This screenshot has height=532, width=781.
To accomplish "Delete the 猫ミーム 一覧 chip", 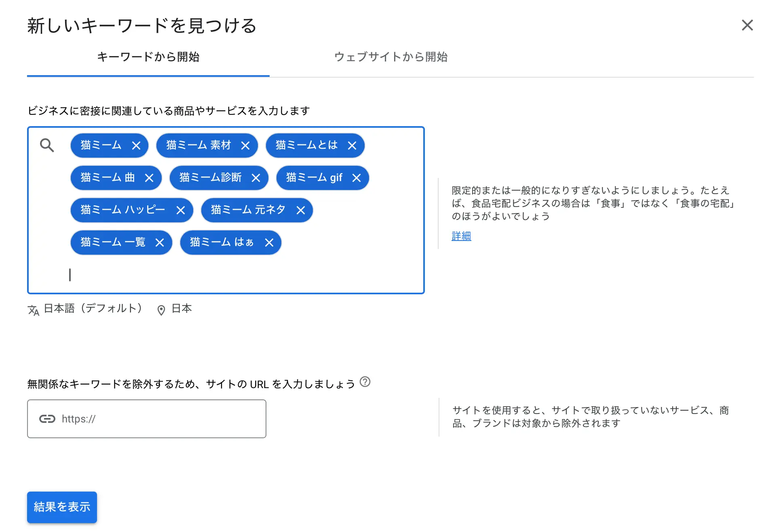I will 160,243.
